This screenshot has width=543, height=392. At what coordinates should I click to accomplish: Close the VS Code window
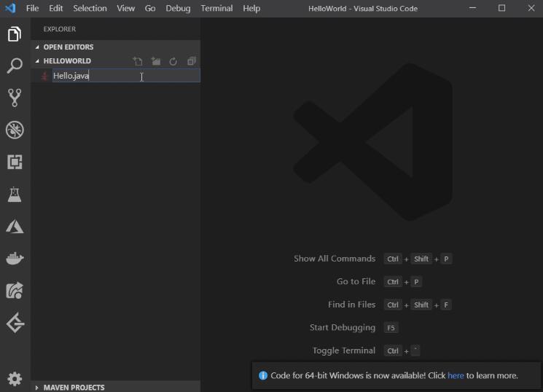click(x=531, y=8)
